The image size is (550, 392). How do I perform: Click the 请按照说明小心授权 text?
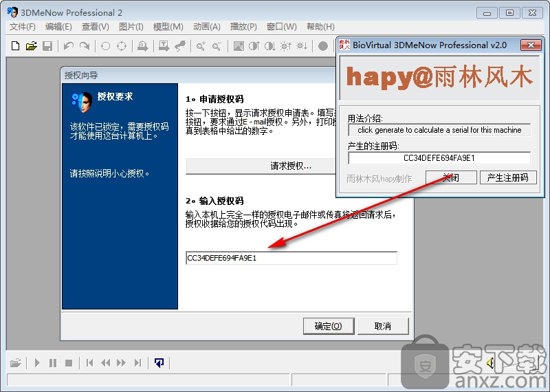[x=110, y=173]
